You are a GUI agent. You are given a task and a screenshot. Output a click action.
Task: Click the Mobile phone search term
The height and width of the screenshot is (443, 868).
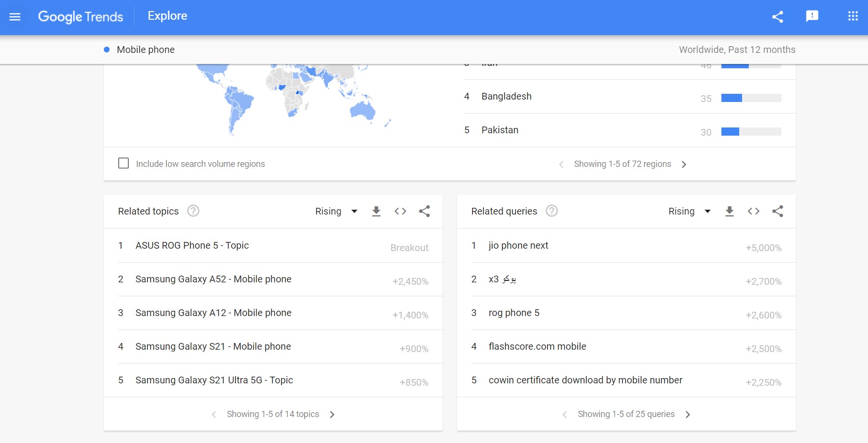click(x=146, y=50)
